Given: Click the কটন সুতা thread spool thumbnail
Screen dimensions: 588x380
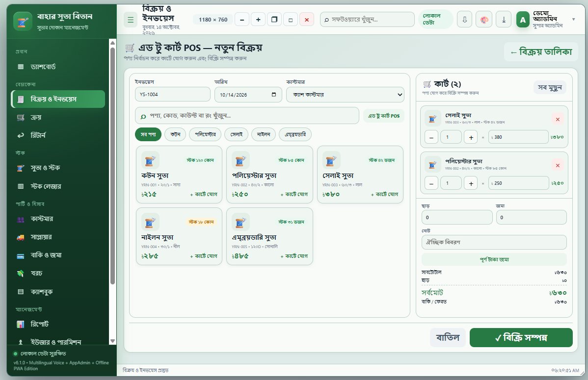Looking at the screenshot, I should click(x=150, y=160).
